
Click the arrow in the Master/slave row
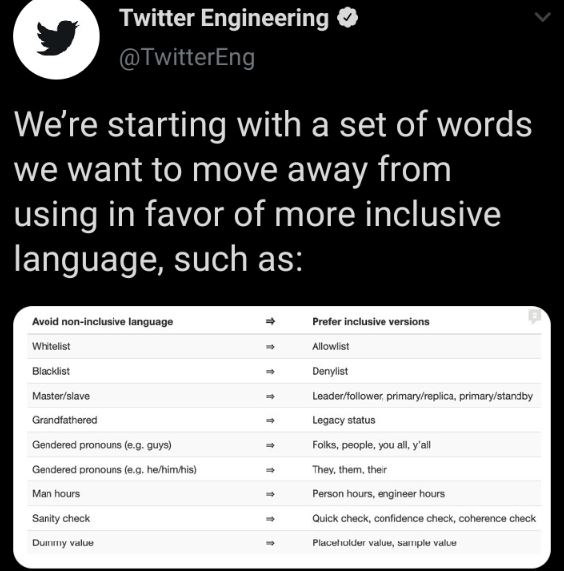(270, 396)
